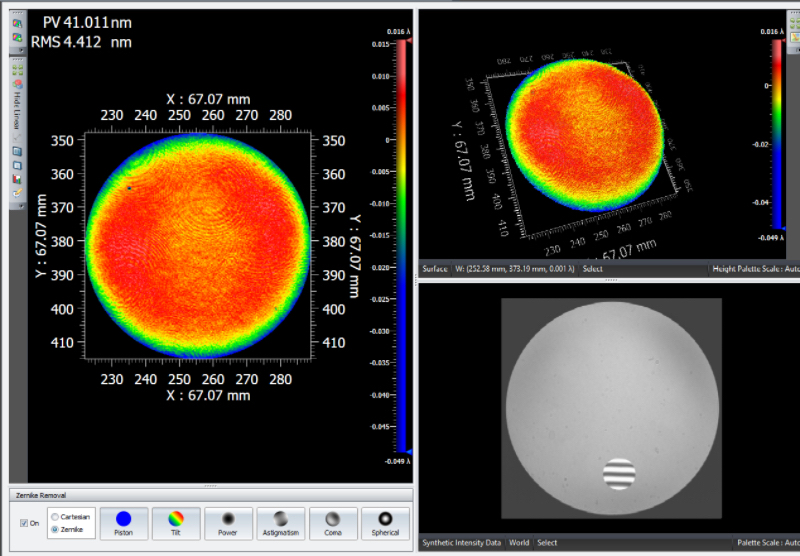
Task: Open Palette Scale setting in intensity view
Action: 767,543
